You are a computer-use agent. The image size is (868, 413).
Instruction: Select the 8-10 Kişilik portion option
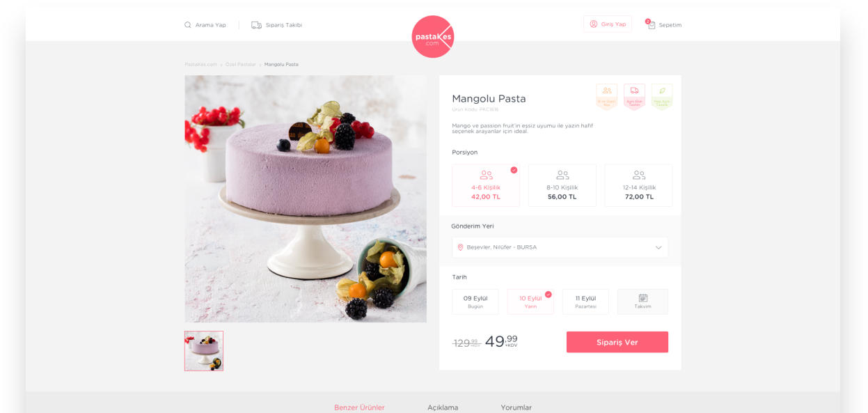tap(562, 185)
